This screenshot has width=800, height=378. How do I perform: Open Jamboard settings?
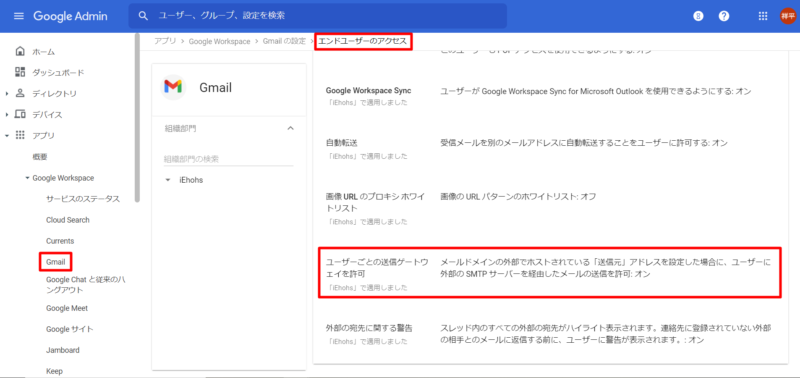click(x=63, y=350)
